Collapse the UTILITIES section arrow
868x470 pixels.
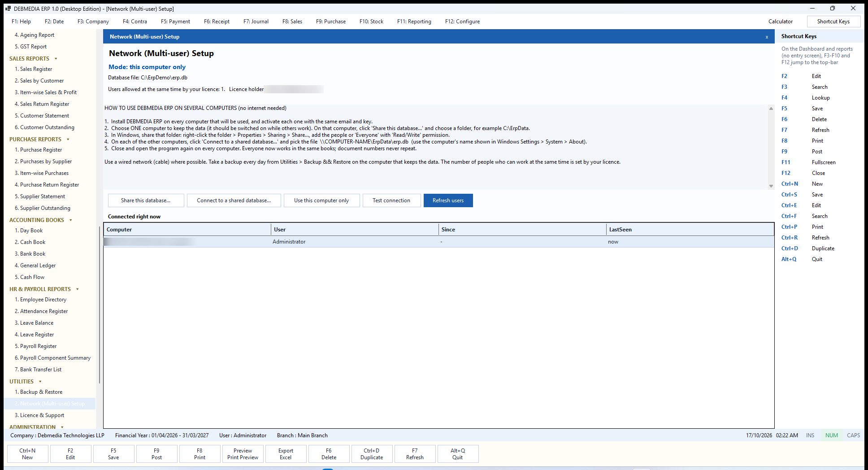click(x=40, y=382)
